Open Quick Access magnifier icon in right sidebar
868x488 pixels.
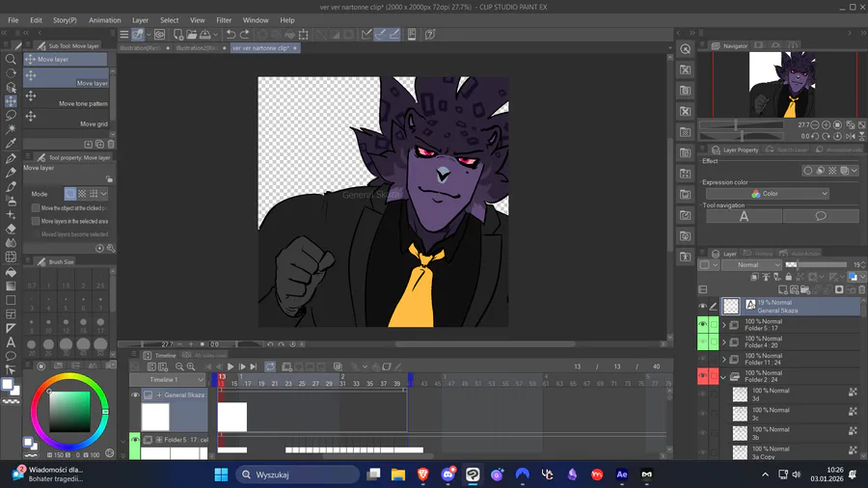click(x=686, y=48)
